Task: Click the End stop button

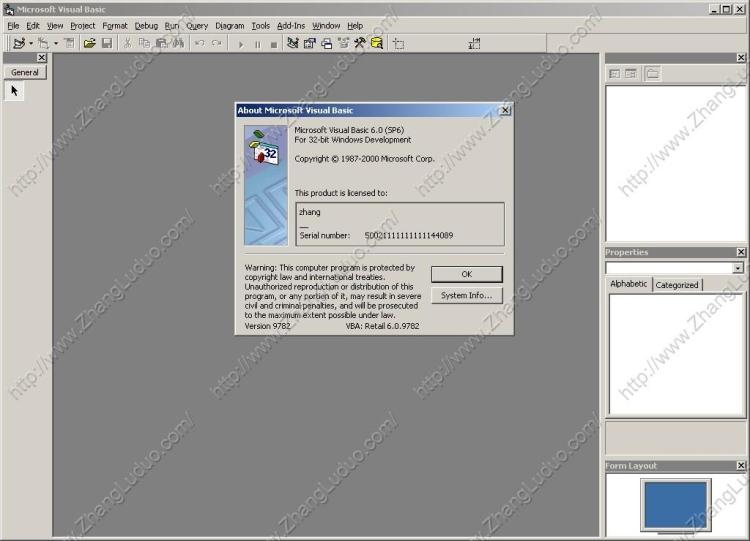Action: coord(274,44)
